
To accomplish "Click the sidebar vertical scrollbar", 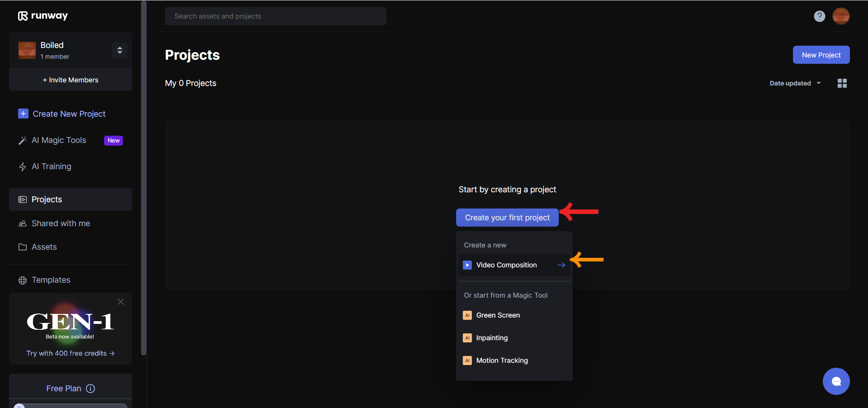I will (x=144, y=178).
